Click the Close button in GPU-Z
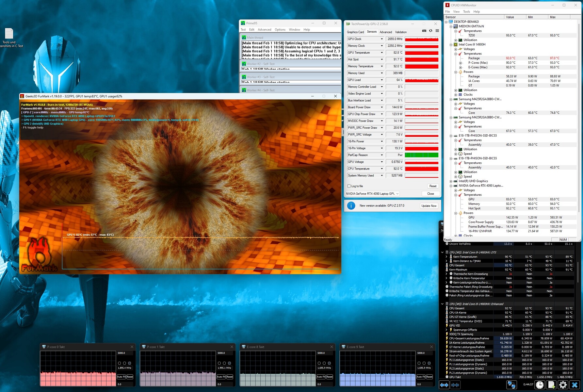Screen dimensions: 583x392 tap(430, 194)
